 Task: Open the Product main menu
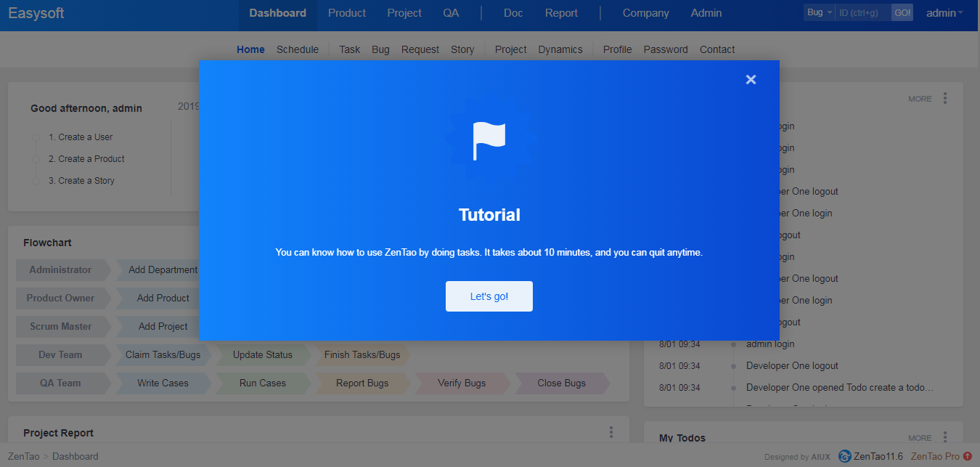(347, 13)
